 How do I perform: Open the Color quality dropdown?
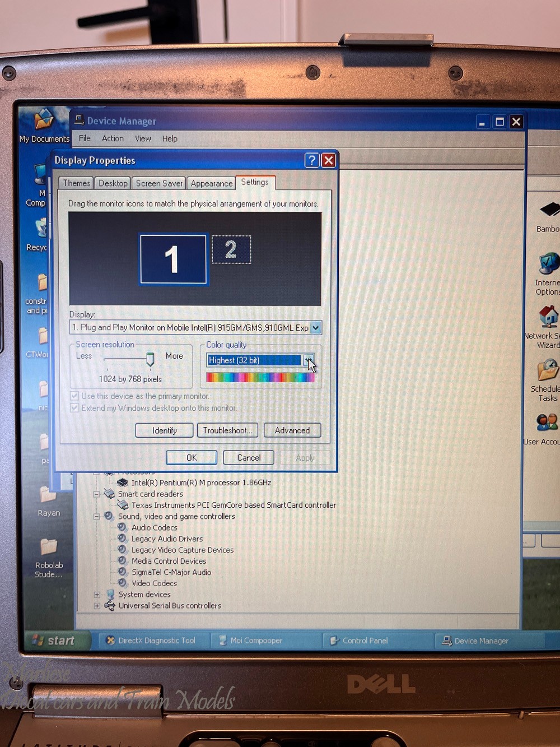tap(309, 360)
